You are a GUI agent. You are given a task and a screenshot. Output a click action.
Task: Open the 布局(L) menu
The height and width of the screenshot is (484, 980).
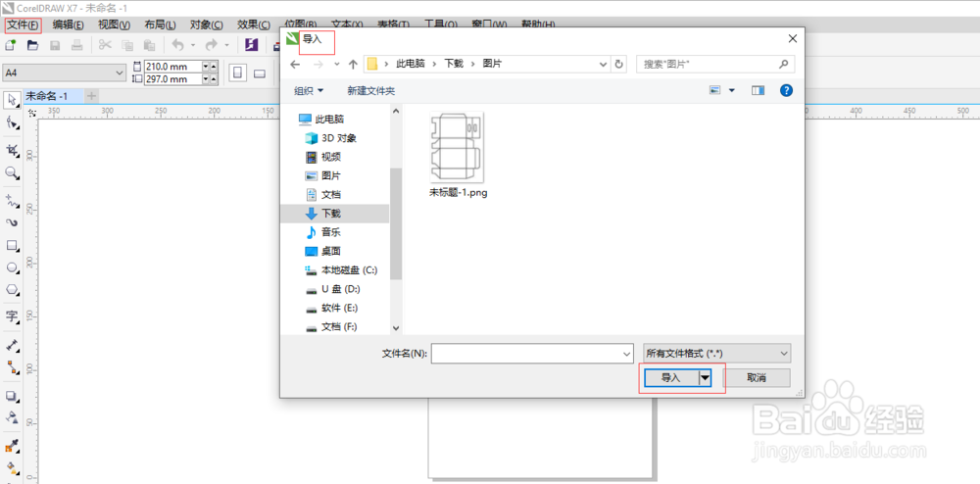160,24
